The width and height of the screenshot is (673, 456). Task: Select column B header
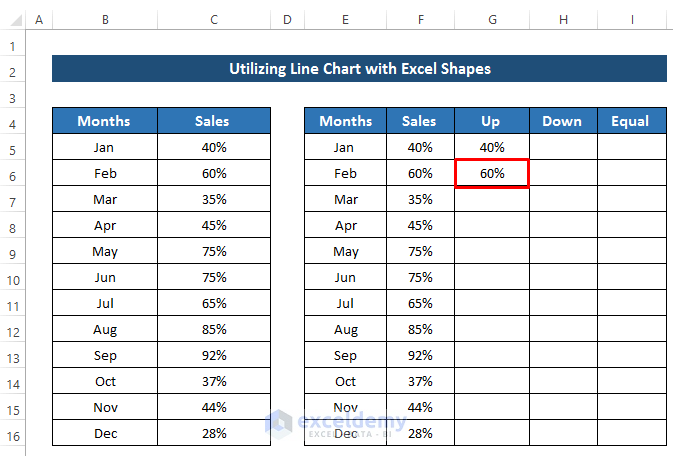pos(104,20)
